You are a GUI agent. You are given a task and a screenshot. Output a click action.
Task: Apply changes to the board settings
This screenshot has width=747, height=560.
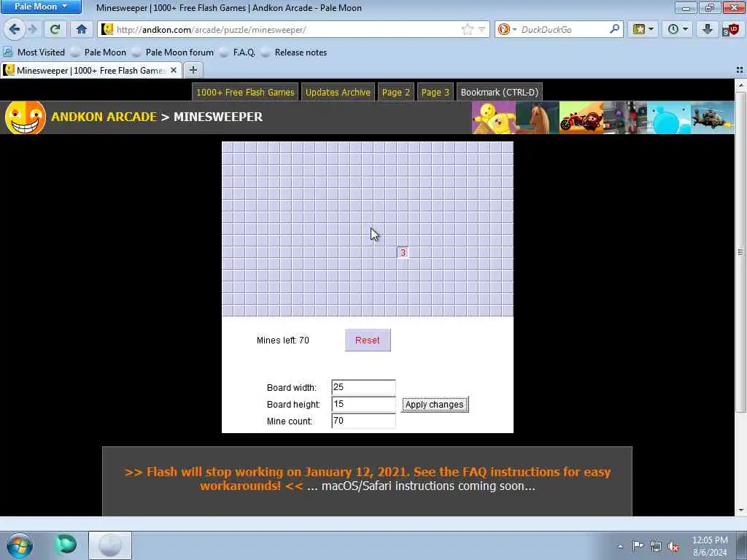pyautogui.click(x=435, y=404)
